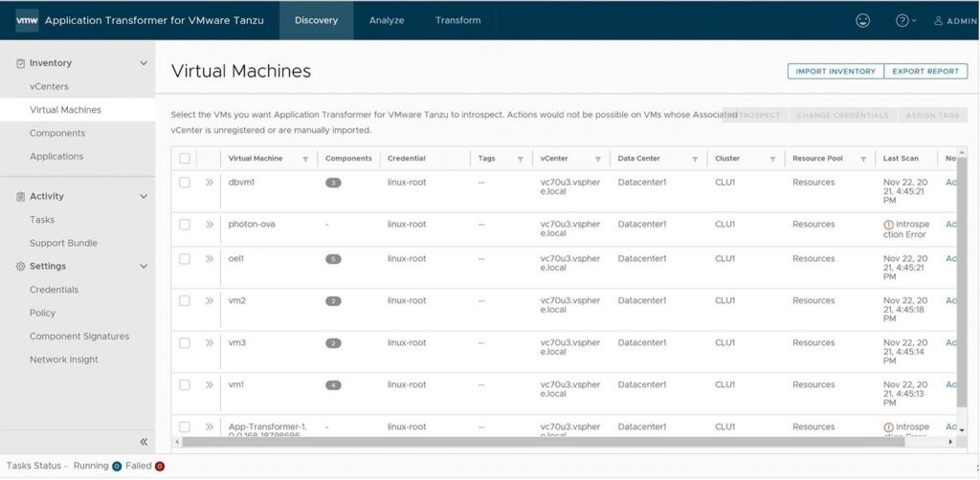Open Resource Pool column filter icon

click(863, 159)
